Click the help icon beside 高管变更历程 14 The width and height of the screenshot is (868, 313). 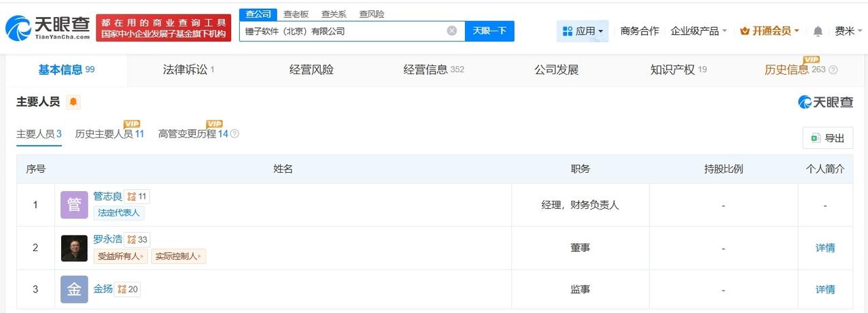[x=235, y=134]
